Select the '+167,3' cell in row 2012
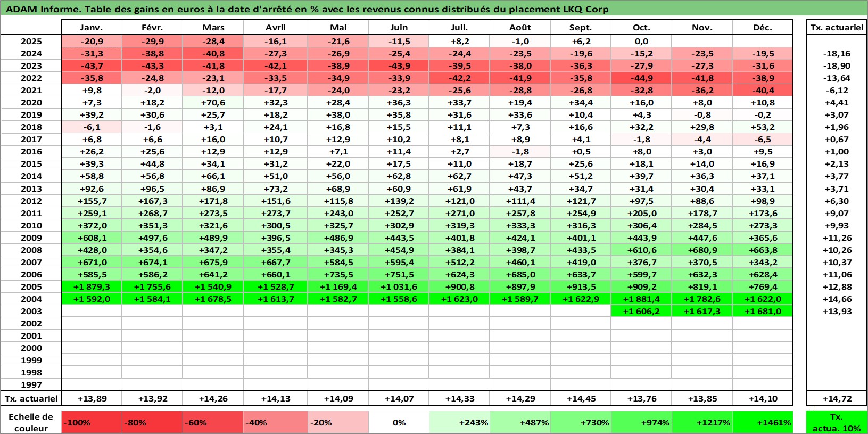 point(152,201)
